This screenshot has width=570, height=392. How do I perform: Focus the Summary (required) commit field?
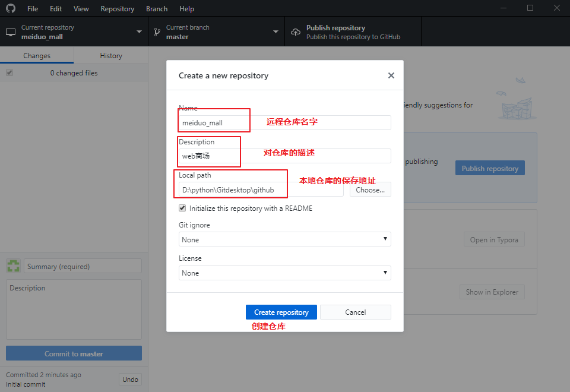click(83, 266)
